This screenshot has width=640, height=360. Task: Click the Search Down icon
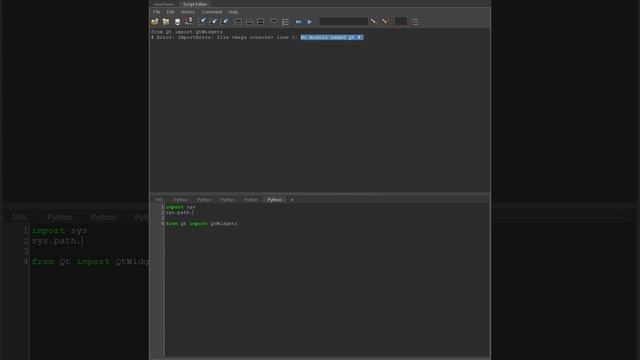[373, 21]
